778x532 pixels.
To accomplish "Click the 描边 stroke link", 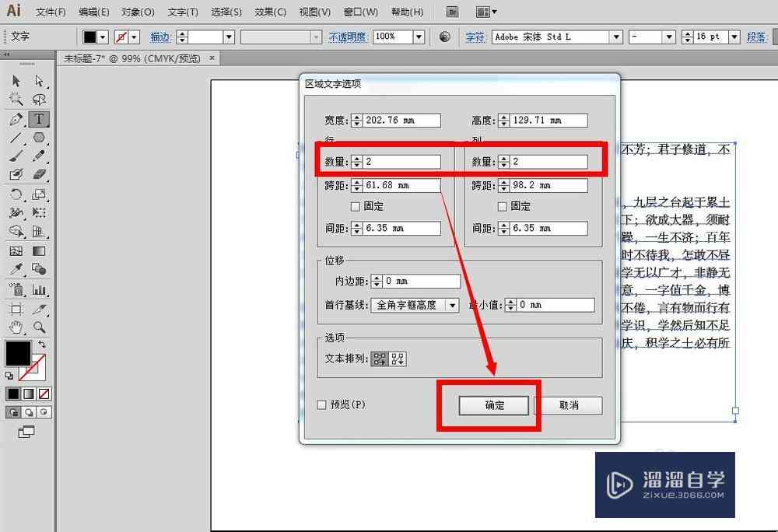I will click(160, 37).
